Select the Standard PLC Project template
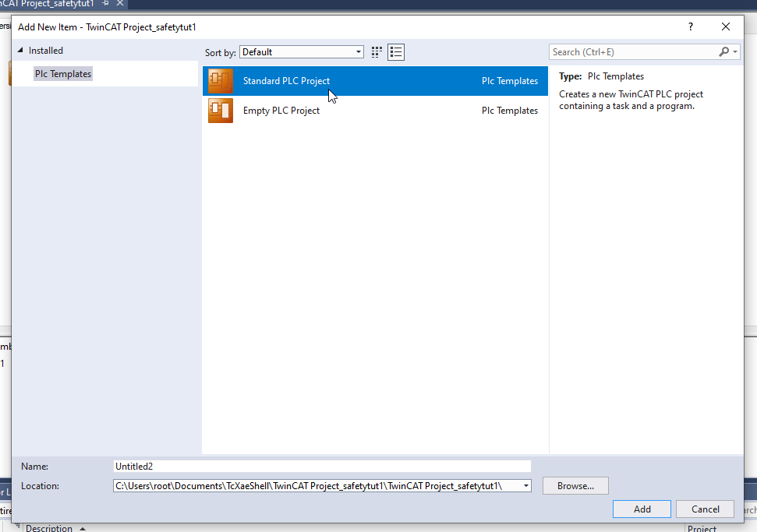757x532 pixels. click(375, 81)
